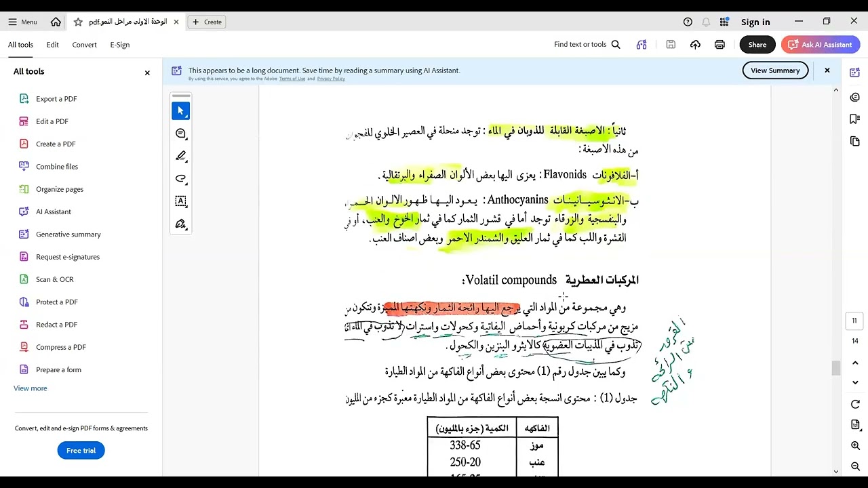Open comments panel in right rail
The image size is (868, 488).
854,97
